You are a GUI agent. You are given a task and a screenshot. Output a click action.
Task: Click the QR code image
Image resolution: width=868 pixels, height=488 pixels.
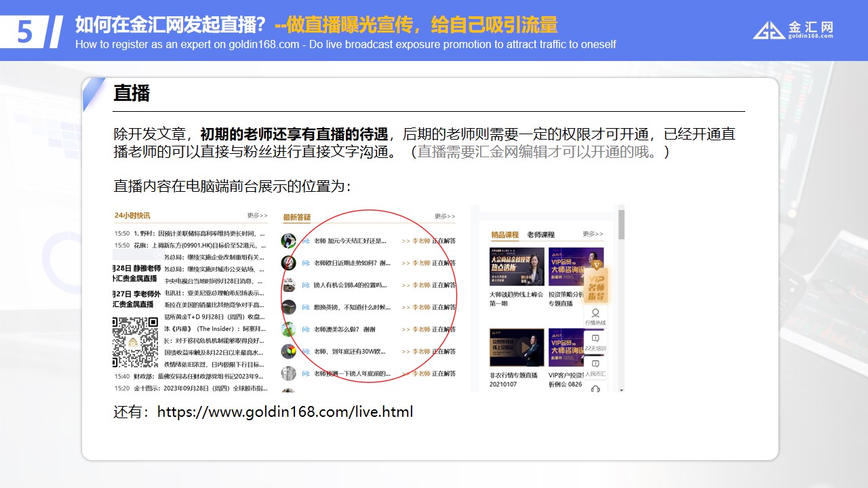[135, 342]
